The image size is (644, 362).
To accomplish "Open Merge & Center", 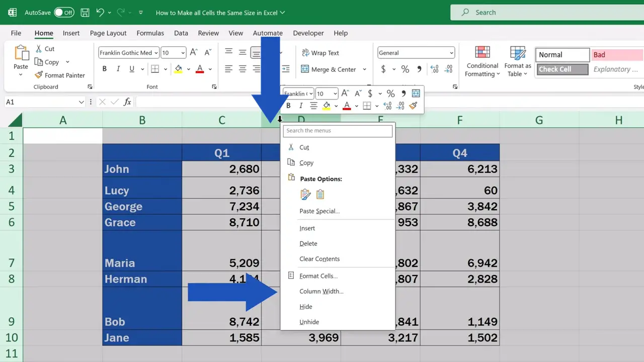I will coord(334,69).
